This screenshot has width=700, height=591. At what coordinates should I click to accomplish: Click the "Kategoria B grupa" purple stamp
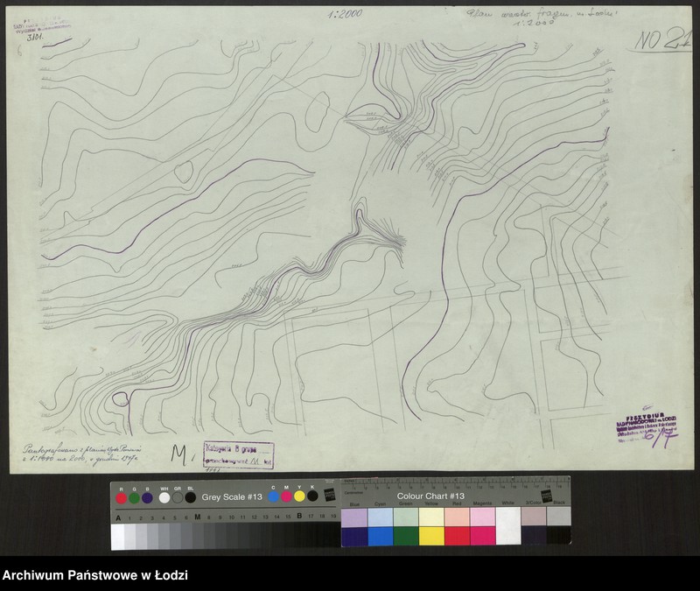coord(240,451)
